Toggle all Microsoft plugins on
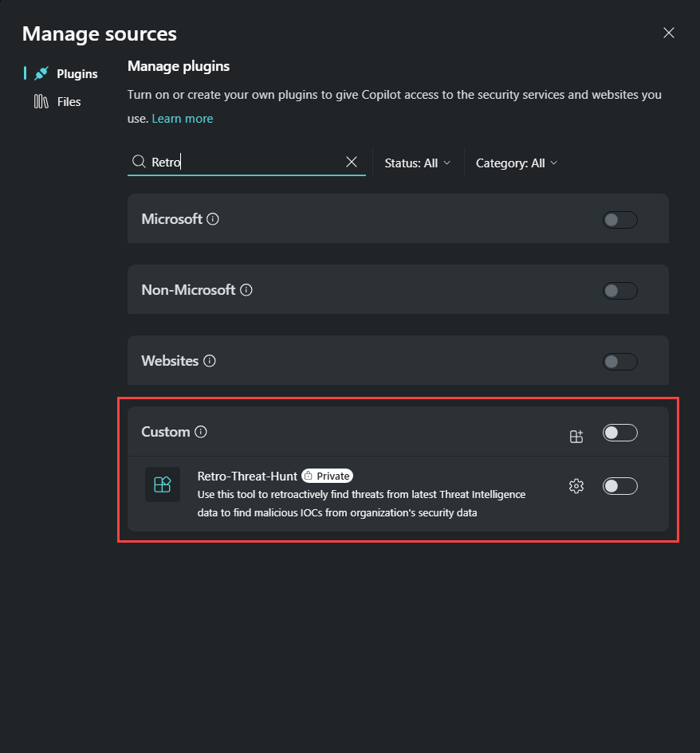Image resolution: width=700 pixels, height=753 pixels. 619,220
